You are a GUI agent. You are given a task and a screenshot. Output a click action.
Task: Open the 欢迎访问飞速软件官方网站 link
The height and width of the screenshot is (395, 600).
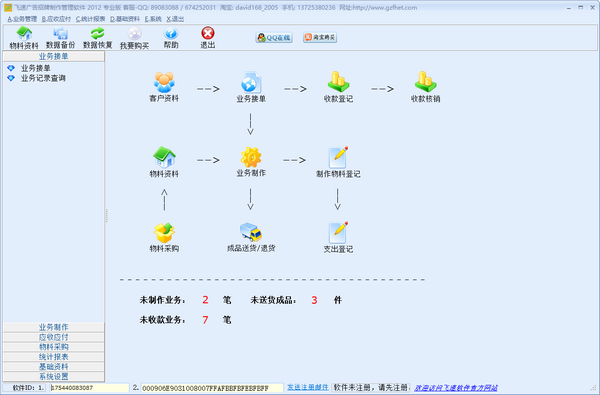click(x=456, y=388)
